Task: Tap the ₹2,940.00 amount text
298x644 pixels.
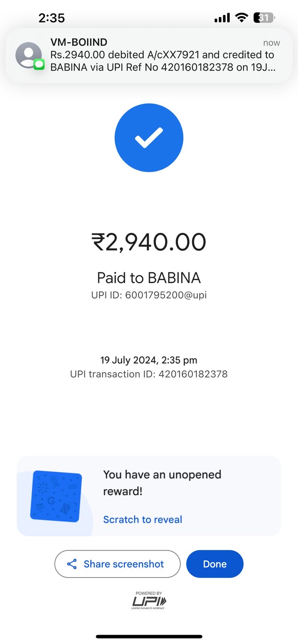Action: [149, 242]
